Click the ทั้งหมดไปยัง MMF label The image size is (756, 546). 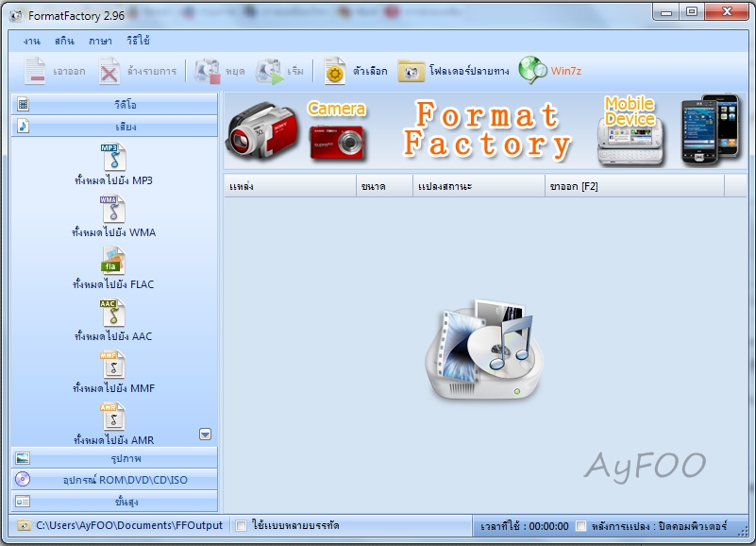click(114, 388)
